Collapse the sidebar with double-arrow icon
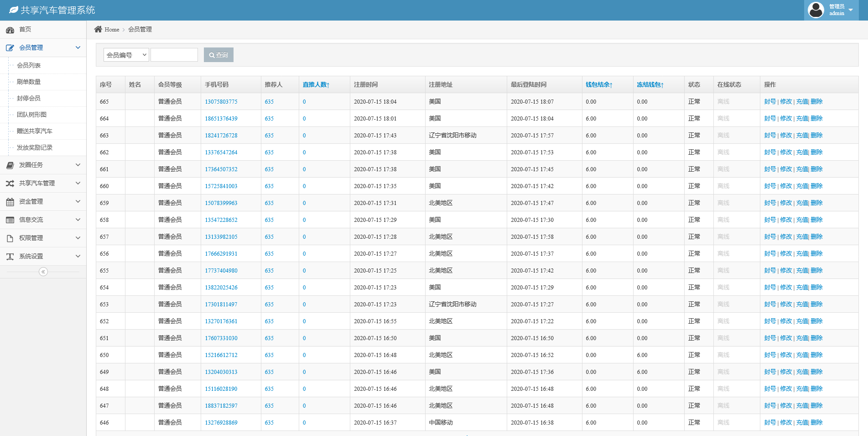The width and height of the screenshot is (868, 436). (x=43, y=272)
